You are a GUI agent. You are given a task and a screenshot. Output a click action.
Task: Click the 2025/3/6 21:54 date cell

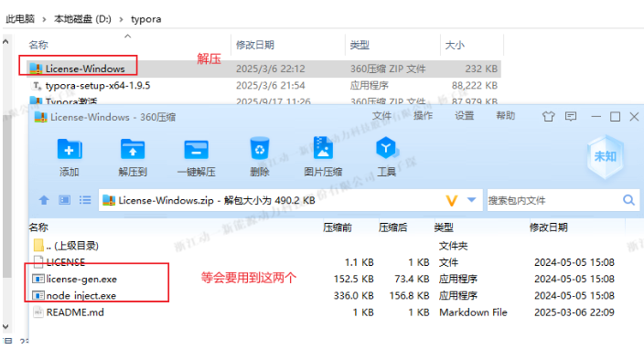click(x=270, y=85)
